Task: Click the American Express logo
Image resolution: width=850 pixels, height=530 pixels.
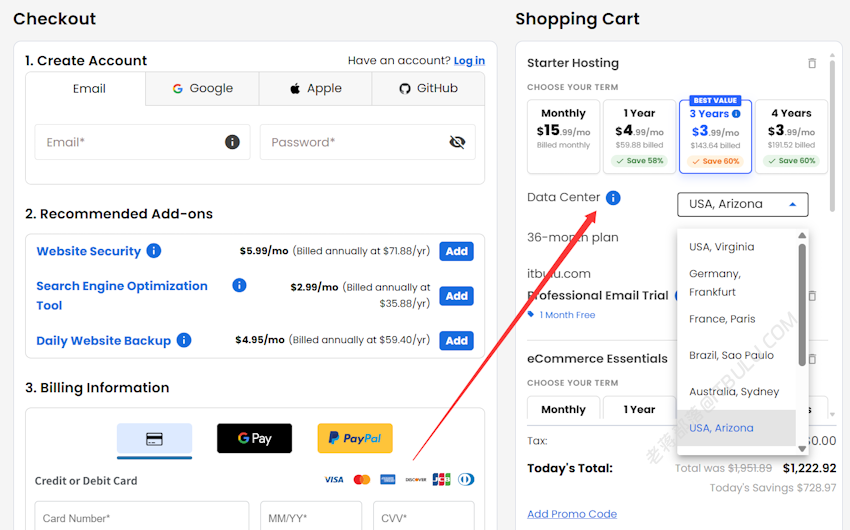Action: 388,480
